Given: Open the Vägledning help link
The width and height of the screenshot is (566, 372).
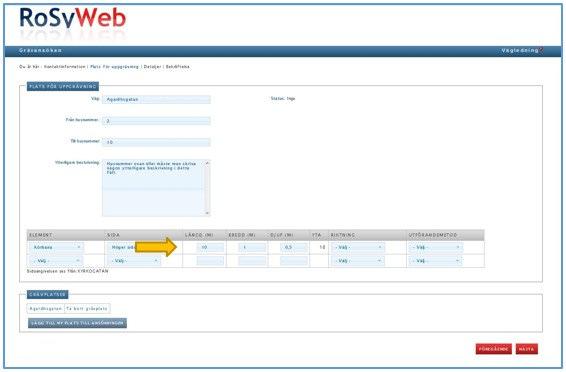Looking at the screenshot, I should [x=522, y=51].
